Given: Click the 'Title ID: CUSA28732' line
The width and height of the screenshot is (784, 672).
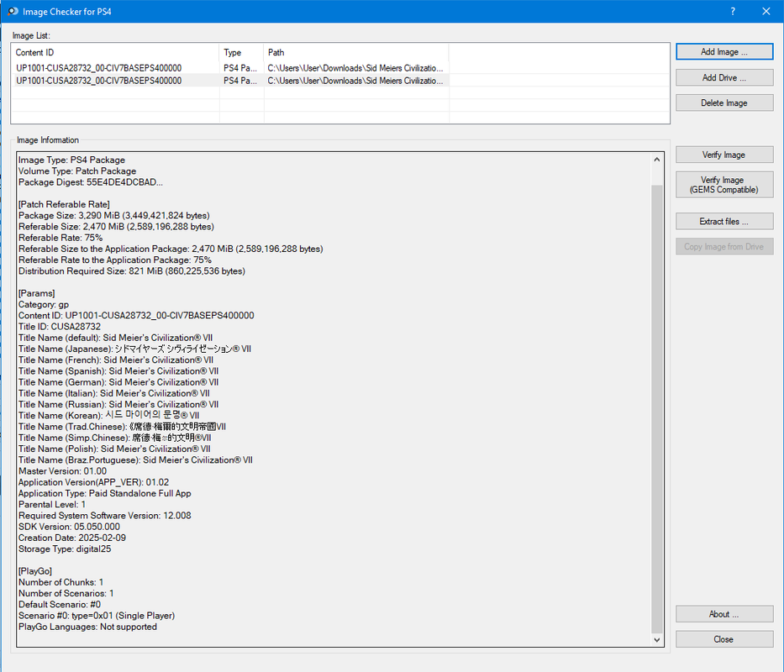Looking at the screenshot, I should [x=60, y=327].
